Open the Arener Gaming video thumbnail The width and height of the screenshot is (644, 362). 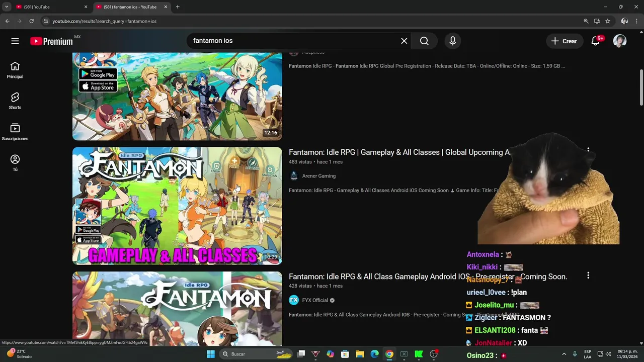[177, 206]
